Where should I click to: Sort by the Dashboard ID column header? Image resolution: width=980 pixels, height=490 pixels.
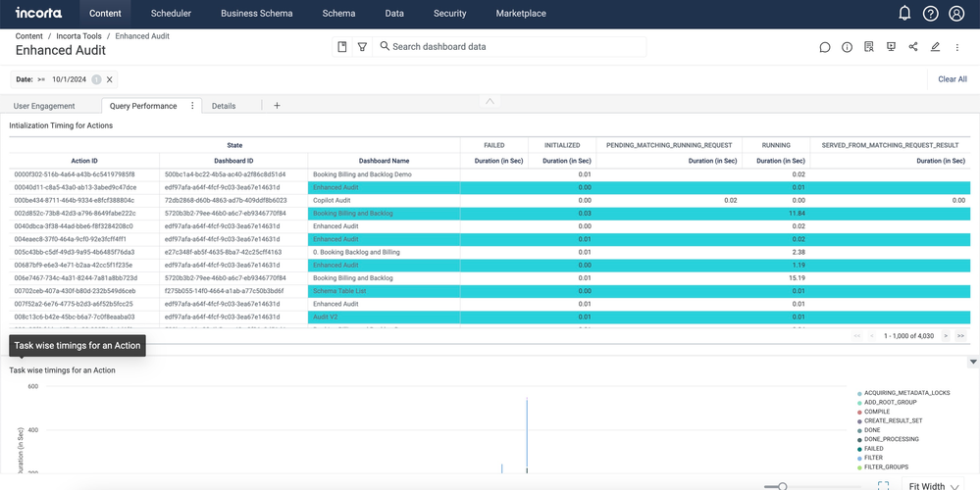click(x=234, y=161)
